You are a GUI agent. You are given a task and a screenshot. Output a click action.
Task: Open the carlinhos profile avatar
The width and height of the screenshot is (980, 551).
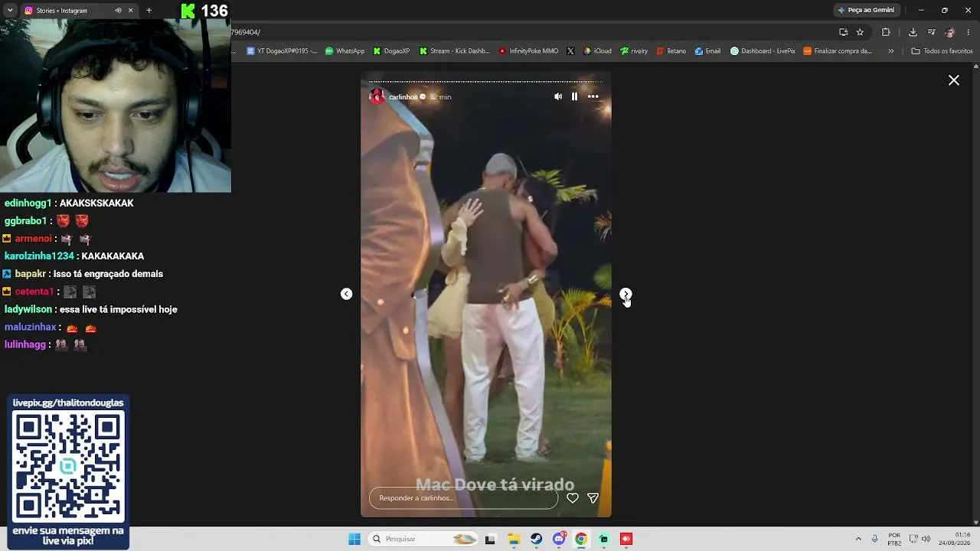pyautogui.click(x=377, y=96)
